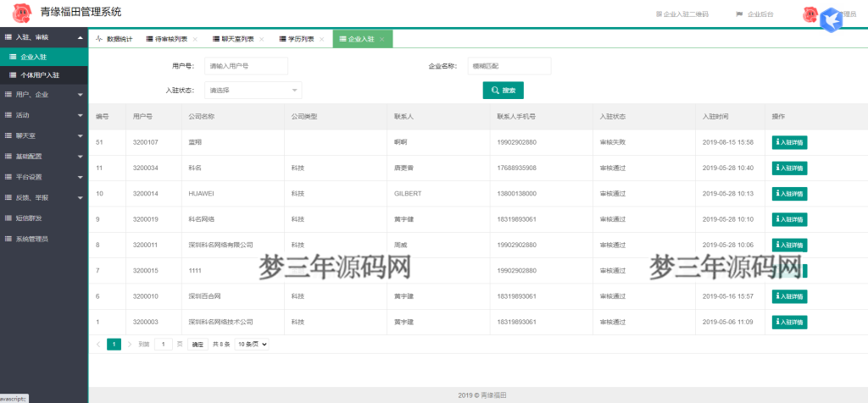Open 入驻详情 for 科名网络
Screen dimensions: 868x403
click(x=789, y=219)
